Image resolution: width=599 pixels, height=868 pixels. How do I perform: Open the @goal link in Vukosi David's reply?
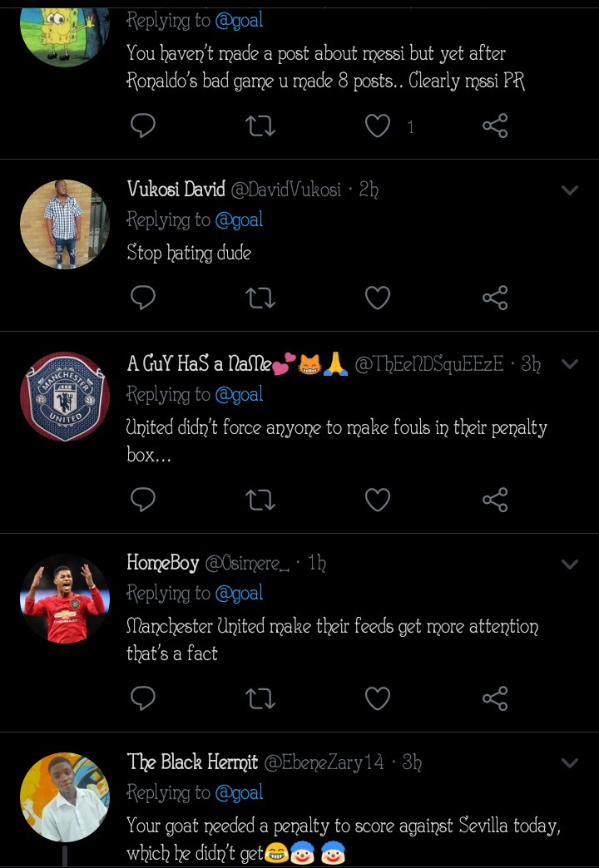click(239, 219)
